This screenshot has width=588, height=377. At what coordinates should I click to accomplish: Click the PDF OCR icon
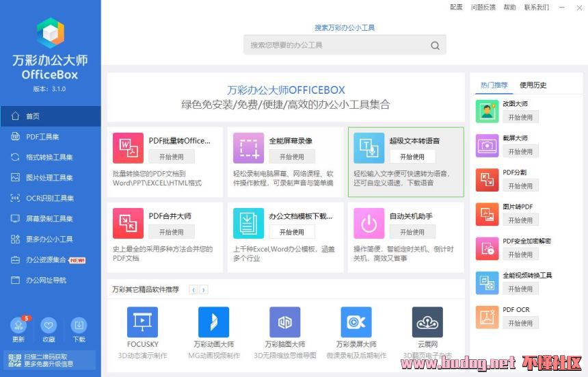click(x=487, y=317)
